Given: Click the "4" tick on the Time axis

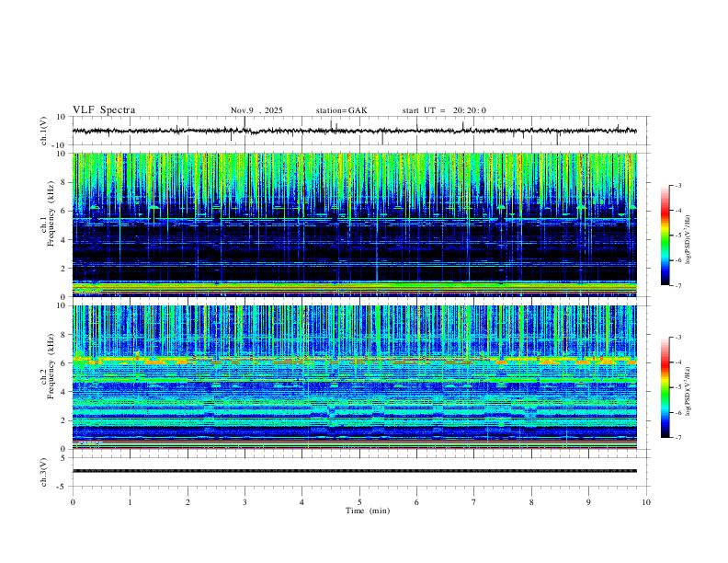Looking at the screenshot, I should coord(301,502).
